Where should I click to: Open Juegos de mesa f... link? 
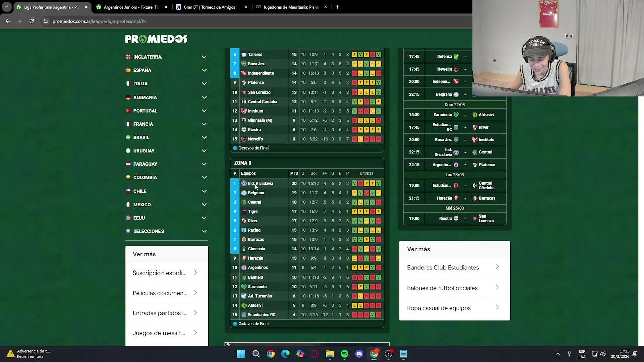coord(167,333)
